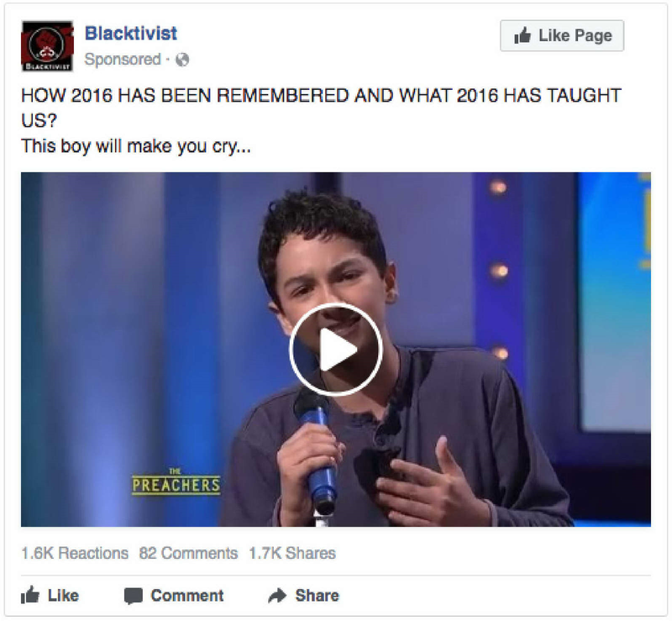Click the comment speech bubble icon
Image resolution: width=672 pixels, height=626 pixels.
tap(134, 596)
